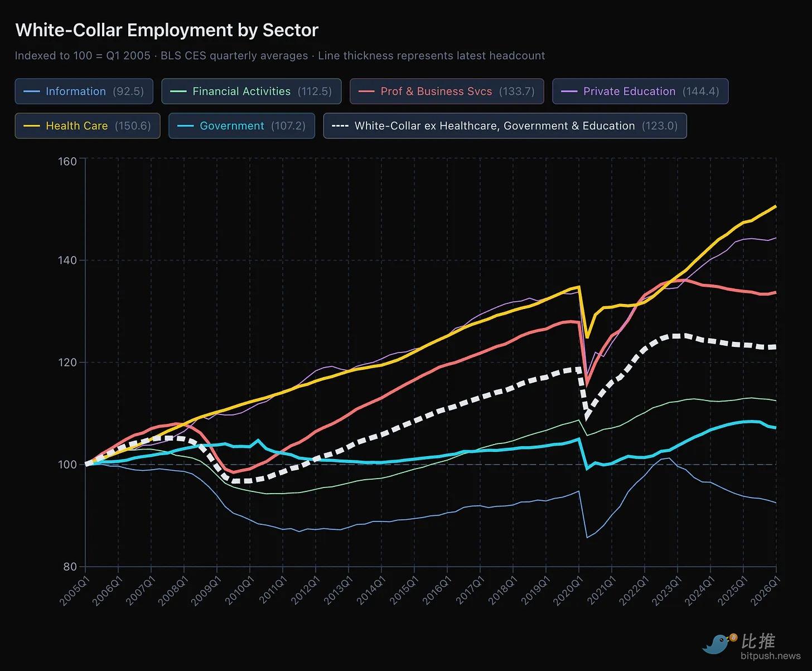
Task: Click the 2020Q1 x-axis label
Action: (568, 592)
